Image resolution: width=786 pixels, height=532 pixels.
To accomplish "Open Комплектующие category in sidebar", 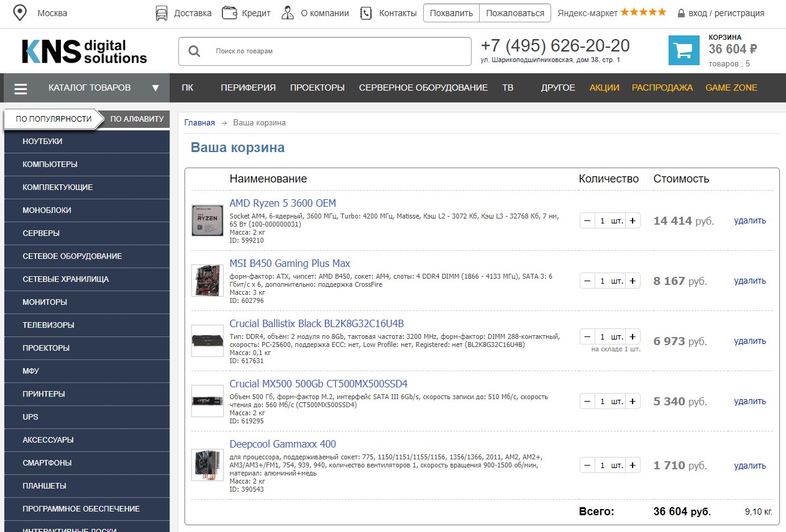I will 87,187.
